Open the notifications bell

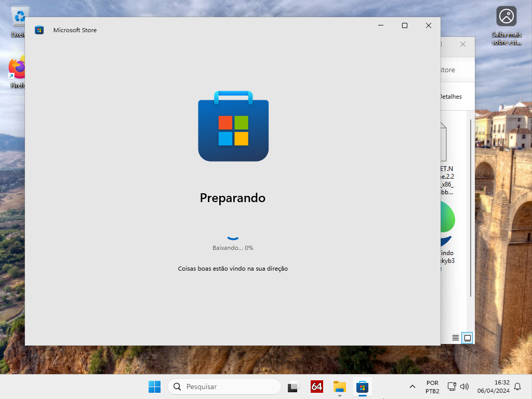click(517, 387)
